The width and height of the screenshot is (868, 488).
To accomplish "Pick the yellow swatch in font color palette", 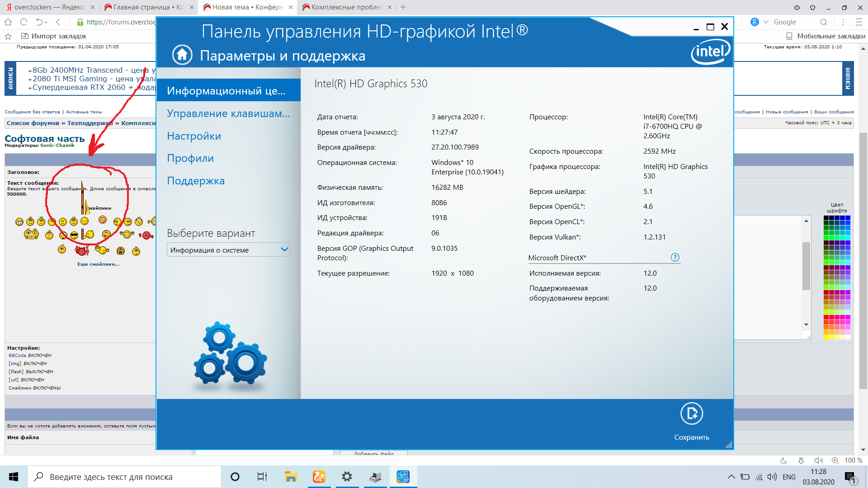I will pos(827,337).
